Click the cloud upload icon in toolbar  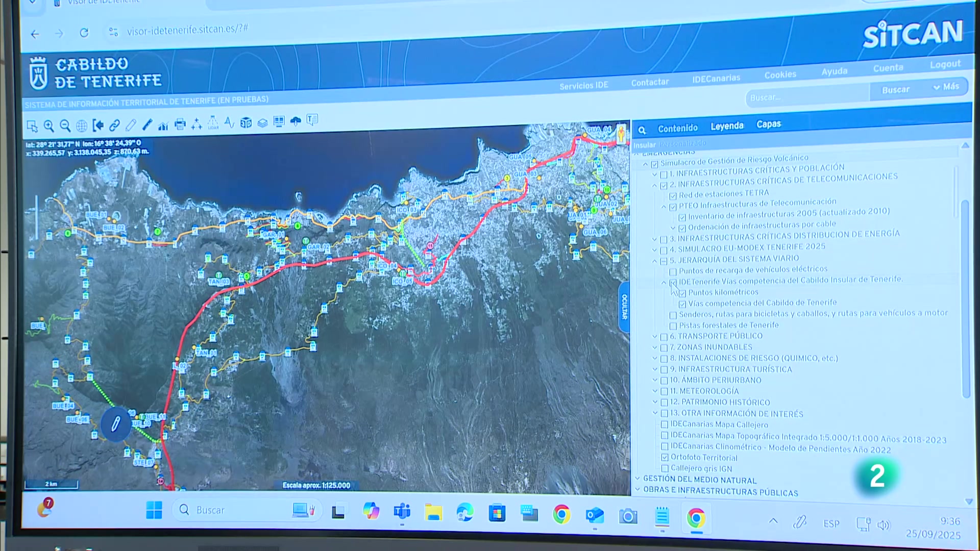(296, 121)
